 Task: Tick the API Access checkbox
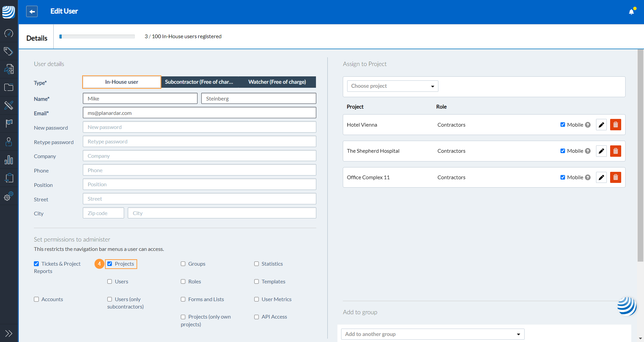pyautogui.click(x=257, y=317)
